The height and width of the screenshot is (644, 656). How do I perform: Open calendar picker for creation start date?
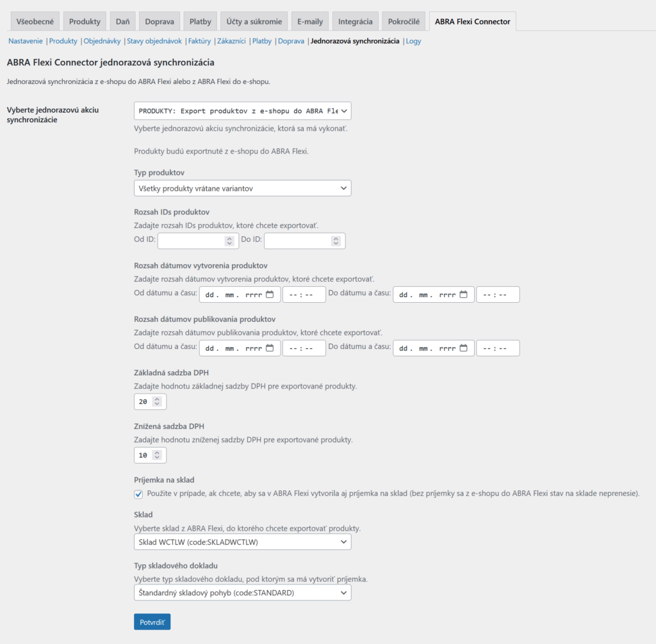tap(270, 294)
